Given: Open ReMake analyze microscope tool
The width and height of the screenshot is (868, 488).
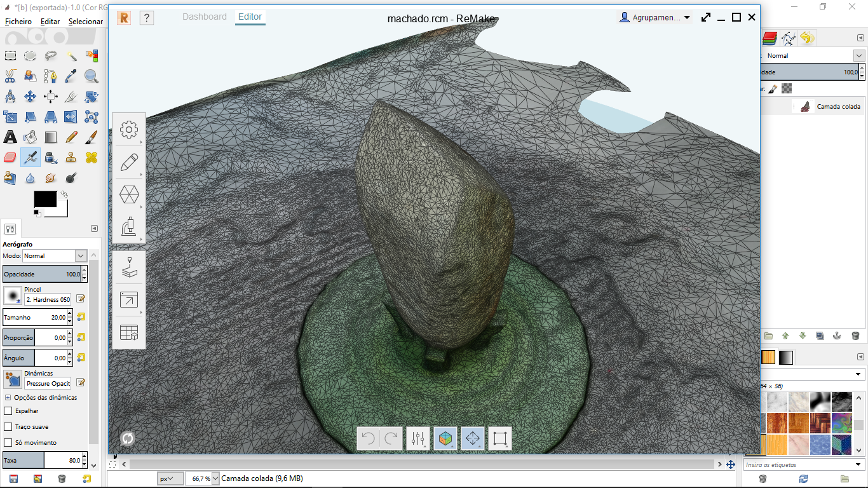Looking at the screenshot, I should coord(129,227).
